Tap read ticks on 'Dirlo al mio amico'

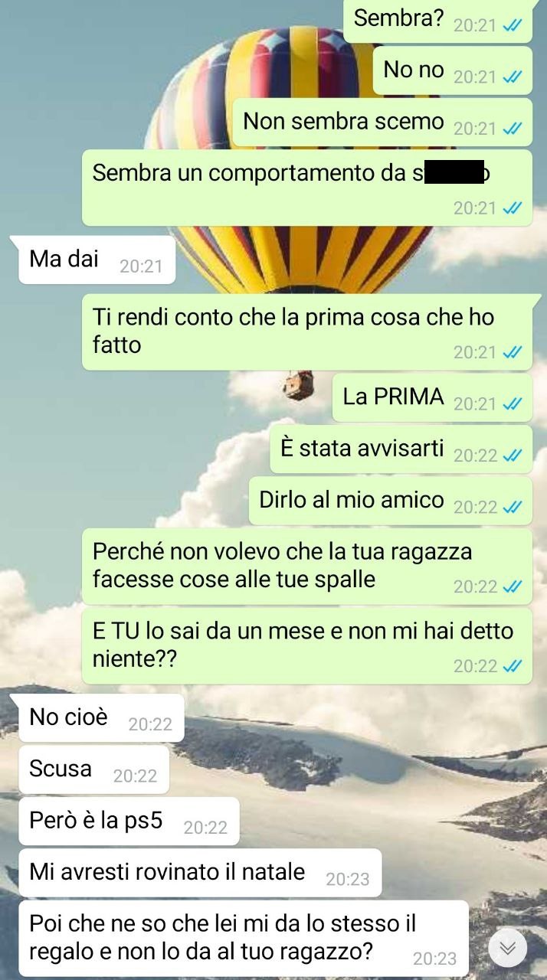[512, 507]
